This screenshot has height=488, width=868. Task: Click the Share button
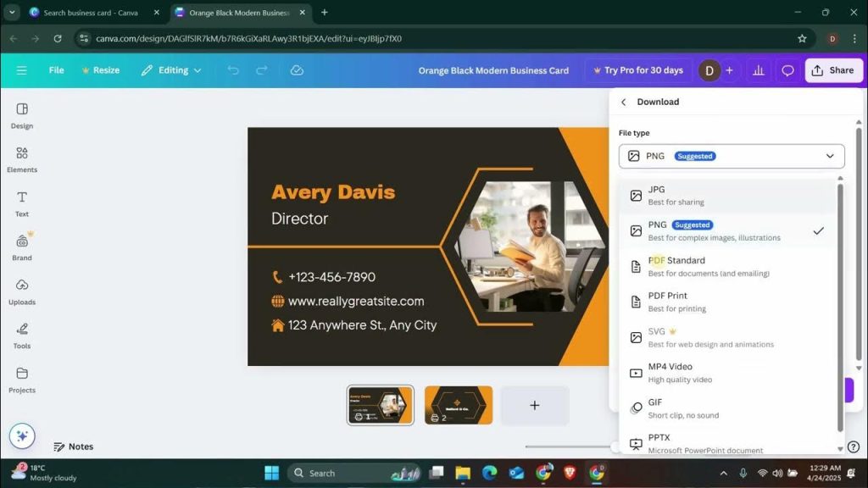[x=833, y=70]
